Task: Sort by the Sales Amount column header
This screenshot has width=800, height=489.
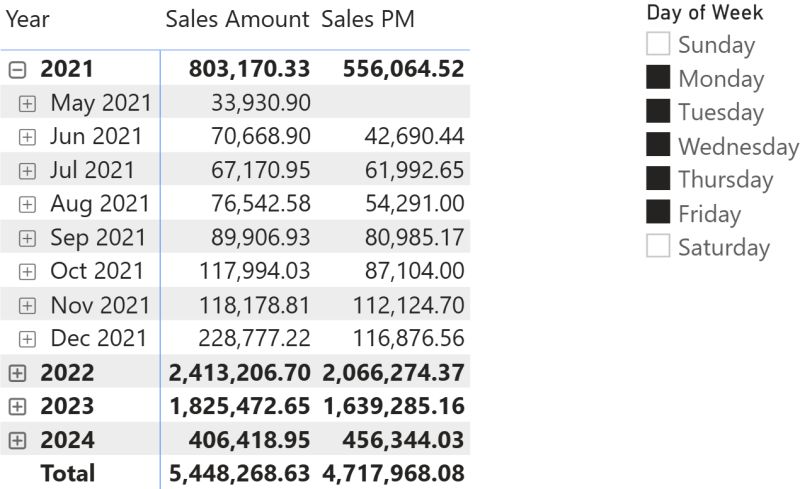Action: coord(237,19)
